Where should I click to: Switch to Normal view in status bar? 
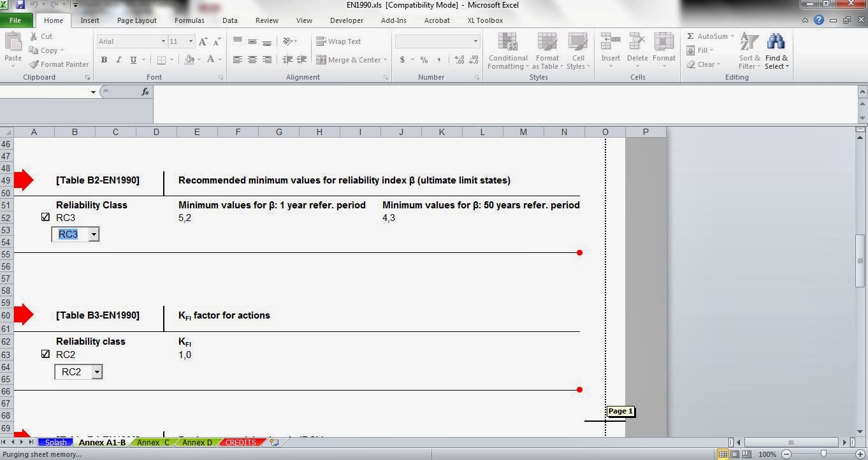point(723,454)
